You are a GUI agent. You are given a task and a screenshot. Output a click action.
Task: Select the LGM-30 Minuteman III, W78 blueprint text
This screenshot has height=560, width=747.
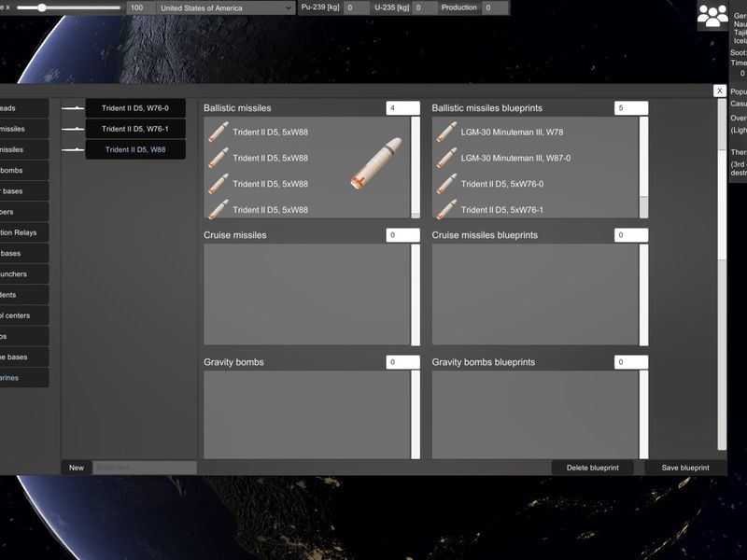pos(512,132)
